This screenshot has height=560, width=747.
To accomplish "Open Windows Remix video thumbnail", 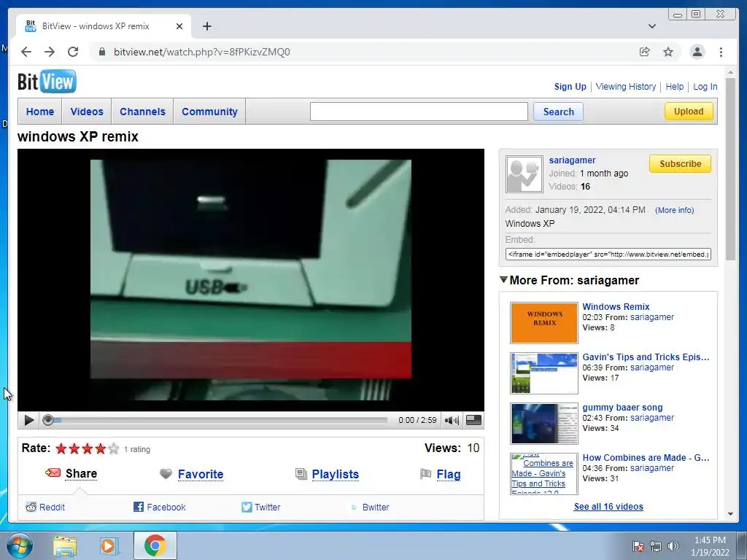I will tap(544, 323).
